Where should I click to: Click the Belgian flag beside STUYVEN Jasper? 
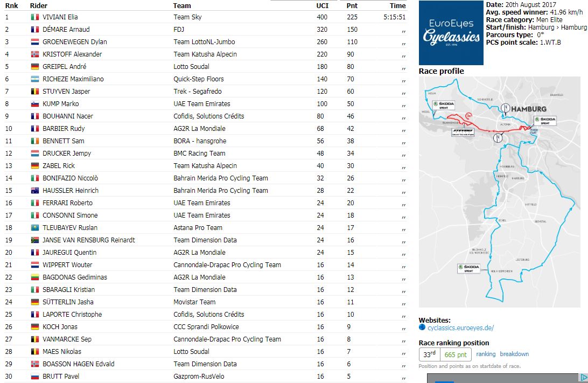click(35, 91)
